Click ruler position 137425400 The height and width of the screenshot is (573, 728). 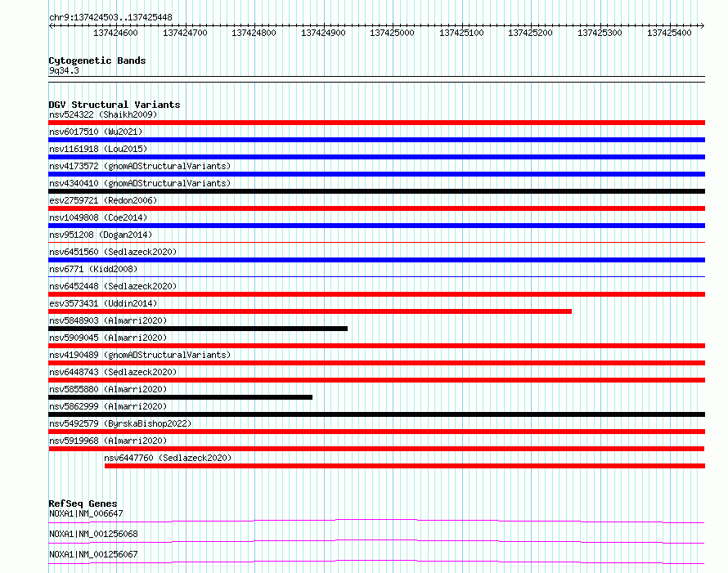tap(669, 33)
